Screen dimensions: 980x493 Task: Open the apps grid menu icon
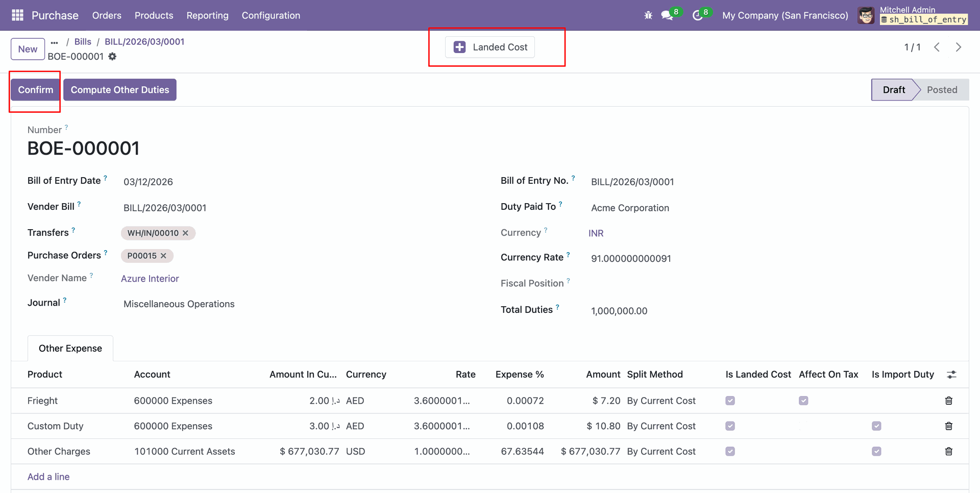(x=17, y=15)
